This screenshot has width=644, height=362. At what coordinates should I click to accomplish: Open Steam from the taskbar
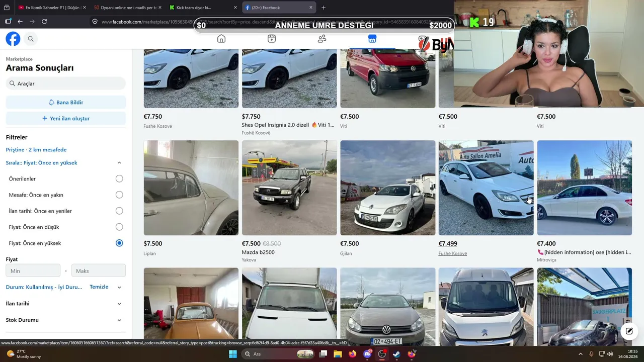tap(397, 354)
